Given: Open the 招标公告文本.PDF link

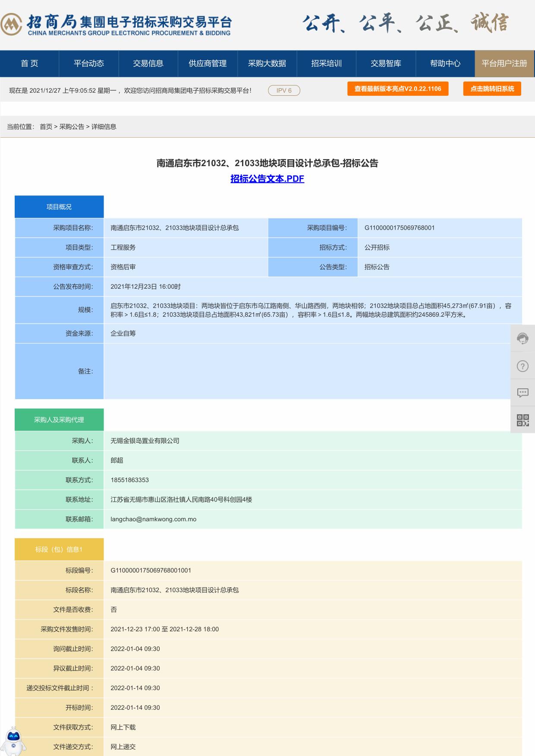Looking at the screenshot, I should [x=267, y=179].
